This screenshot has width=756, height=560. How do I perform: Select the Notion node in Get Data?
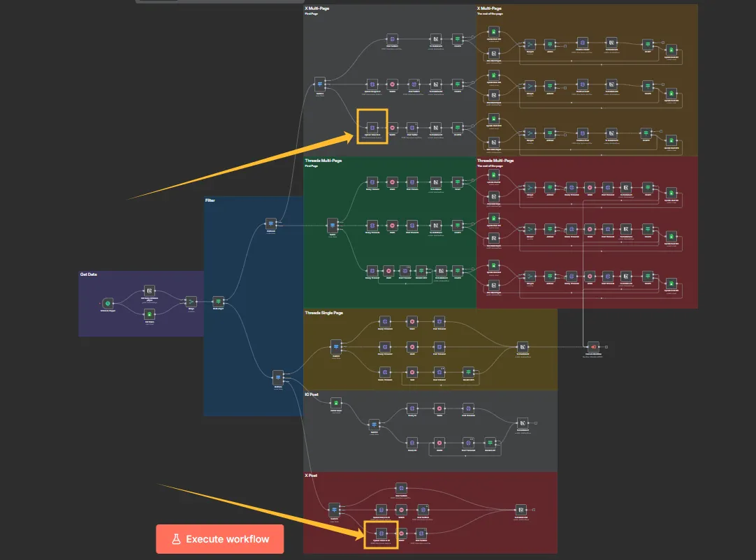[x=149, y=290]
